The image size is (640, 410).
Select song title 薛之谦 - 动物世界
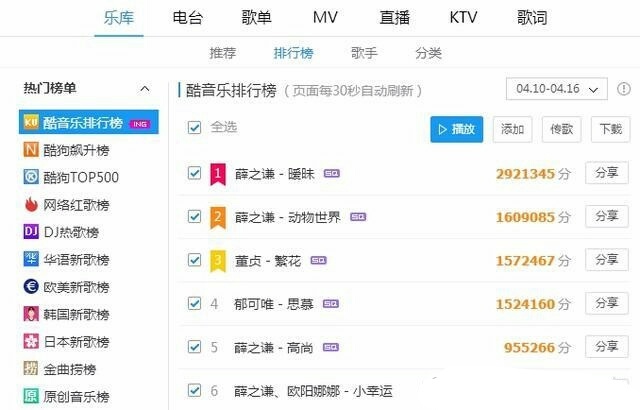coord(287,217)
